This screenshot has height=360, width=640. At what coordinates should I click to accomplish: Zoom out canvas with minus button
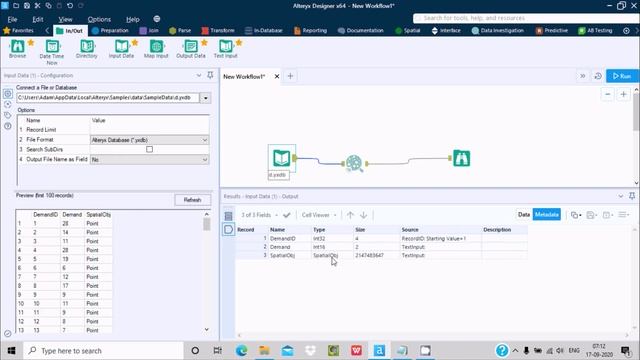607,95
